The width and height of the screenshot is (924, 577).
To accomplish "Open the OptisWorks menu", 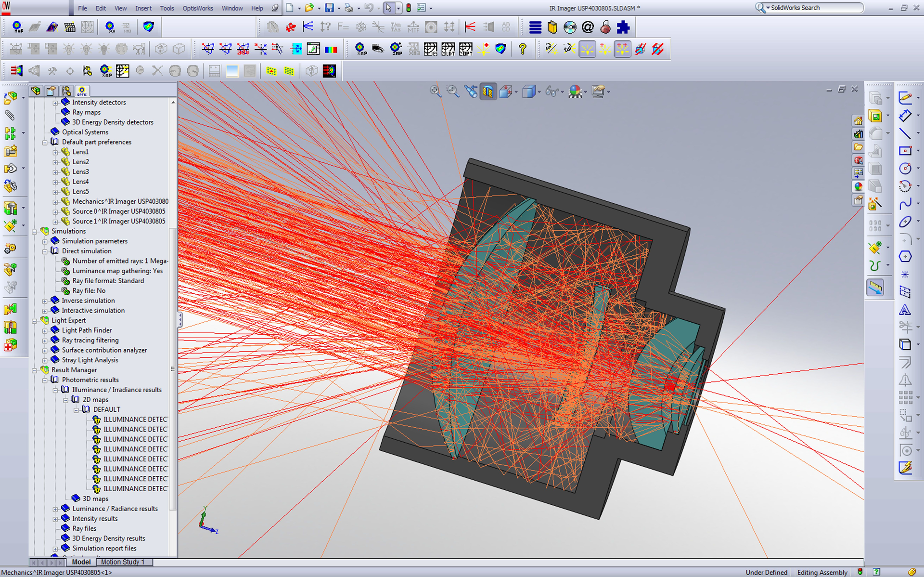I will coord(197,8).
